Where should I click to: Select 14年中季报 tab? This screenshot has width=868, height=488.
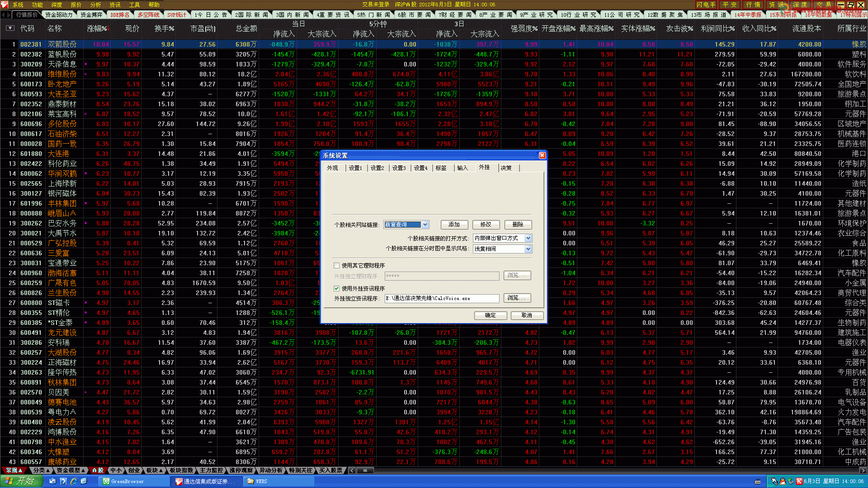(x=748, y=15)
